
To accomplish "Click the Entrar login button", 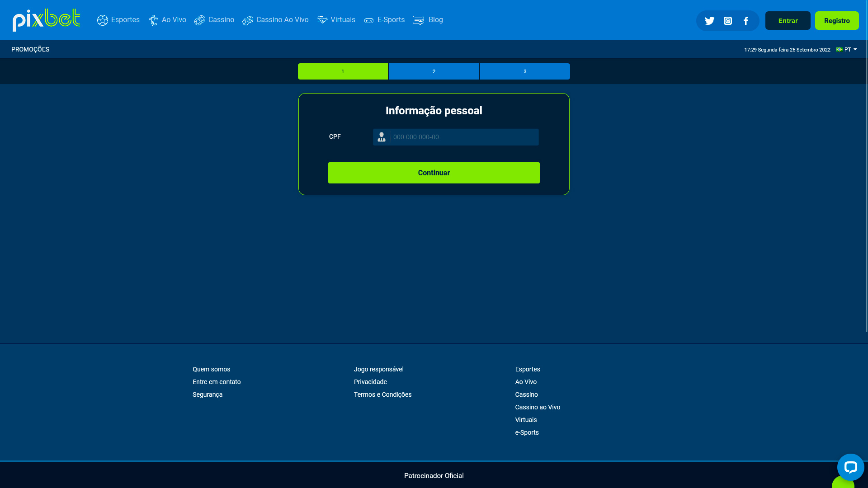I will pyautogui.click(x=788, y=20).
